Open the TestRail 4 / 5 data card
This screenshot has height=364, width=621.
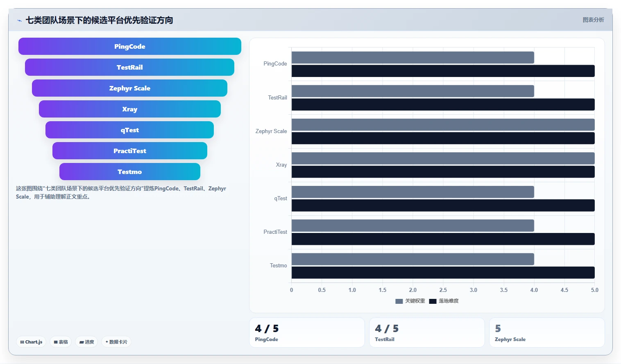click(x=427, y=332)
